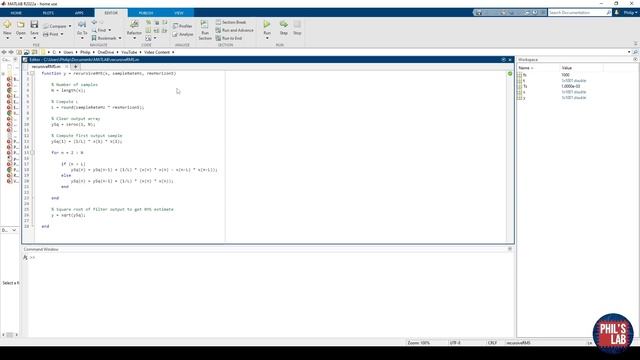This screenshot has width=640, height=360.
Task: Click Run to End
Action: tap(229, 38)
